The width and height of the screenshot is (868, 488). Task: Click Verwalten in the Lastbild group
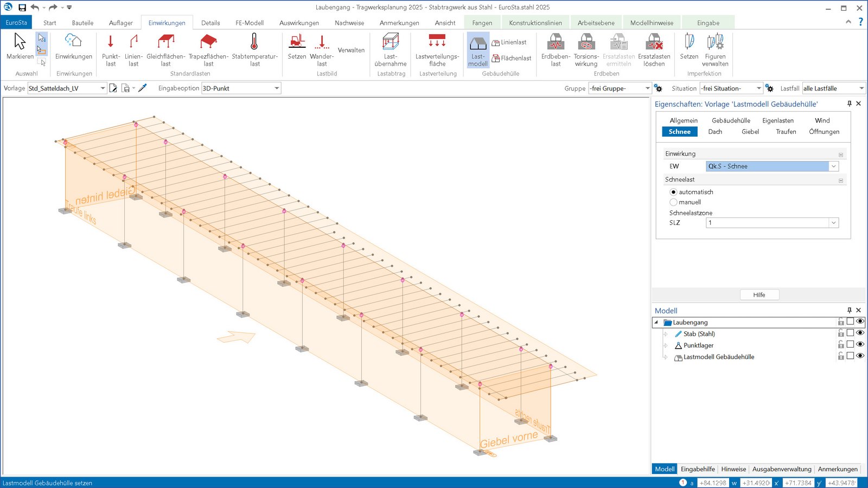[351, 50]
